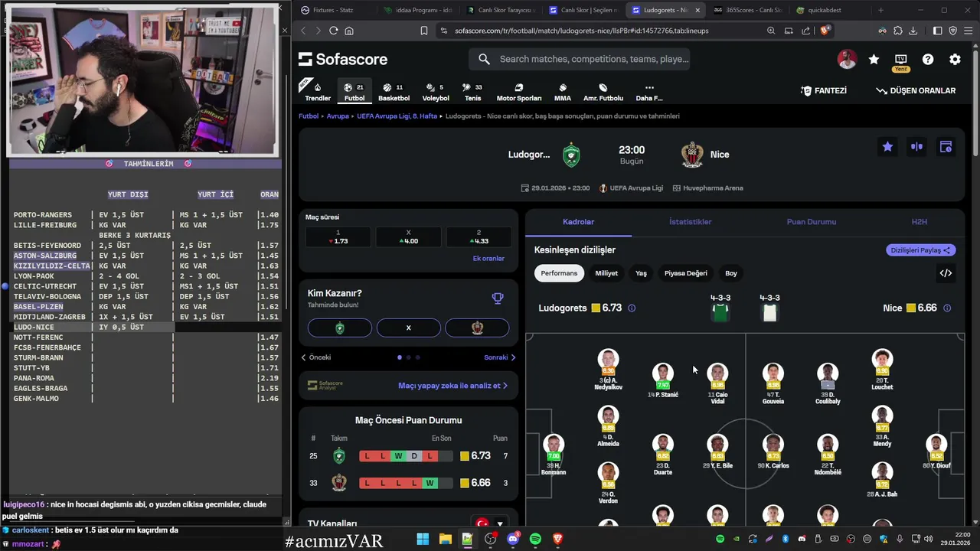Select the Voleybol sport icon

coord(436,92)
